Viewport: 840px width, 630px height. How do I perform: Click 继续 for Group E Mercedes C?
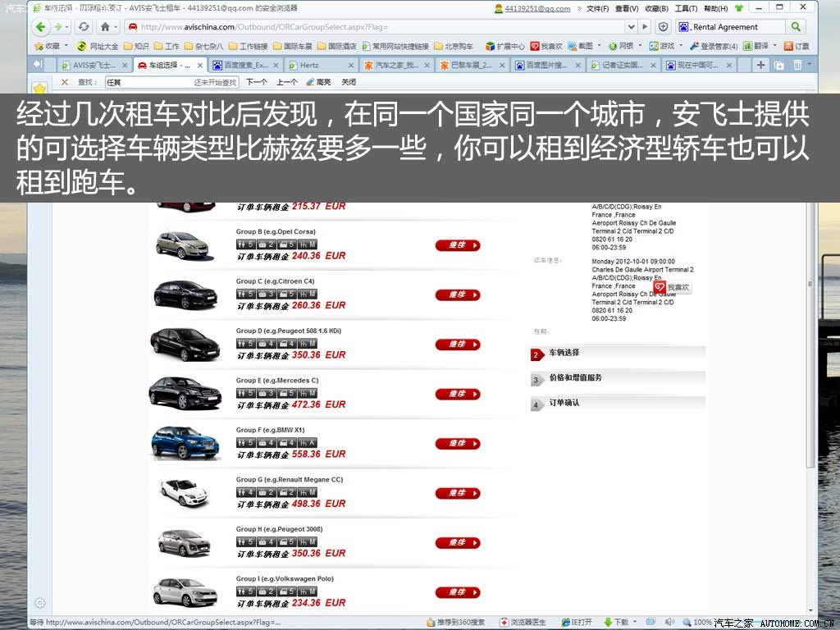click(x=458, y=394)
